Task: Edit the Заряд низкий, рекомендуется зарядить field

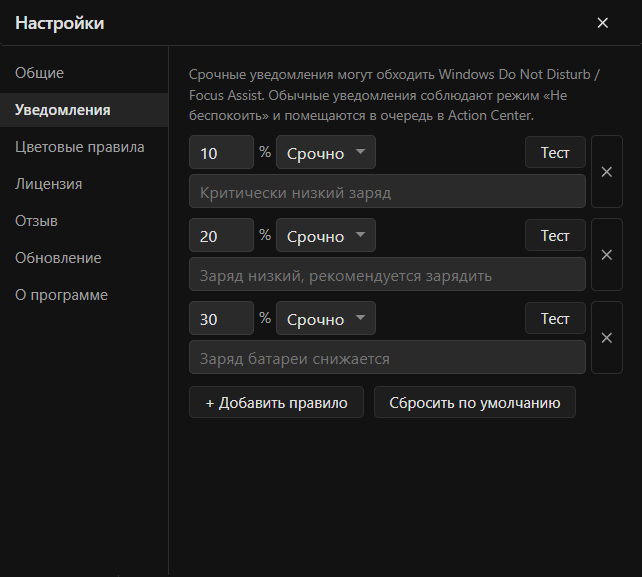Action: pyautogui.click(x=387, y=274)
